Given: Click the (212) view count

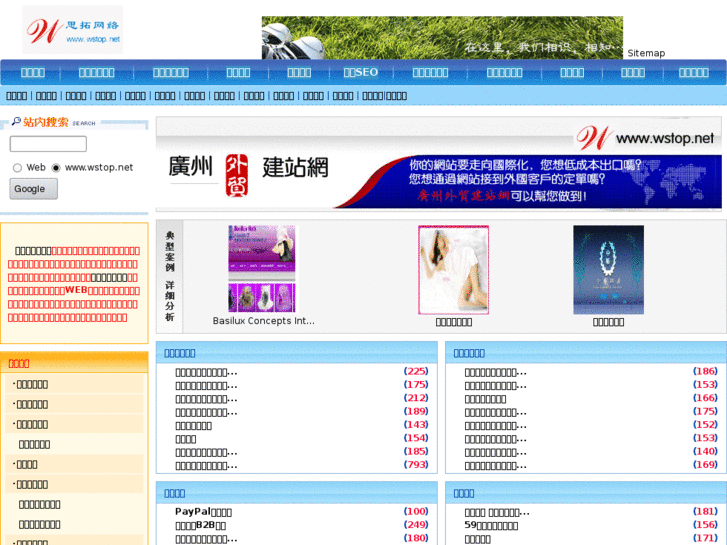Looking at the screenshot, I should click(416, 398).
